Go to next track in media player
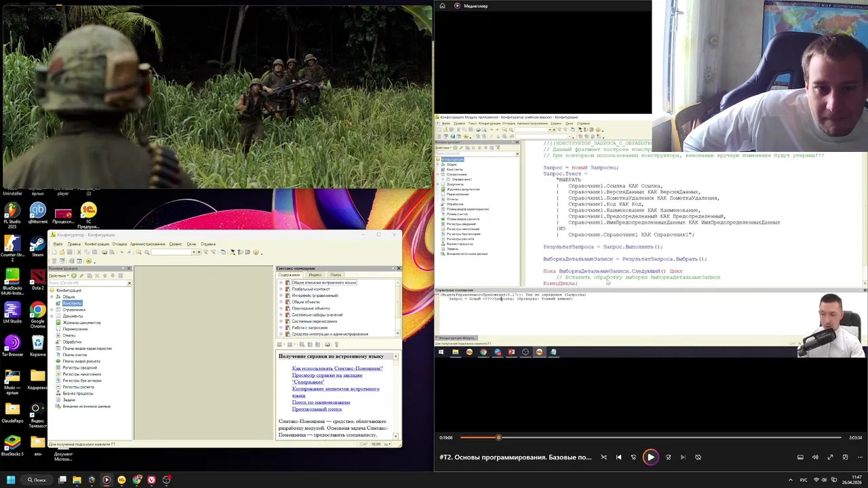This screenshot has height=488, width=868. point(683,457)
